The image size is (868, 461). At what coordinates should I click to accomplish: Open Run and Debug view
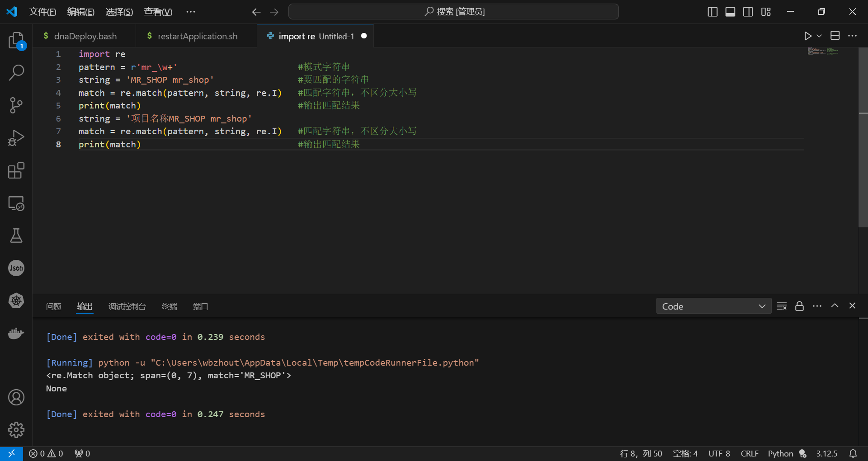click(x=16, y=138)
